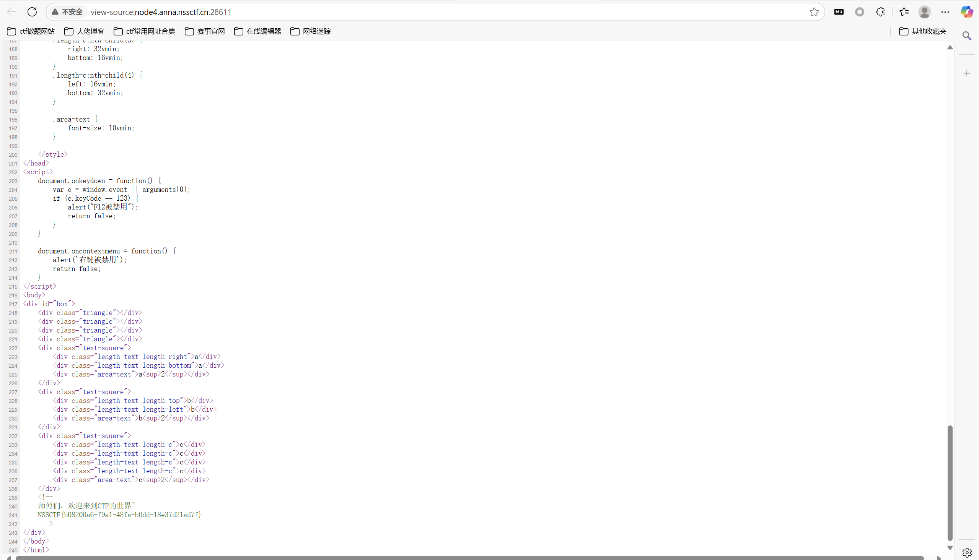Click the closing </html> tag
This screenshot has height=560, width=979.
point(36,550)
